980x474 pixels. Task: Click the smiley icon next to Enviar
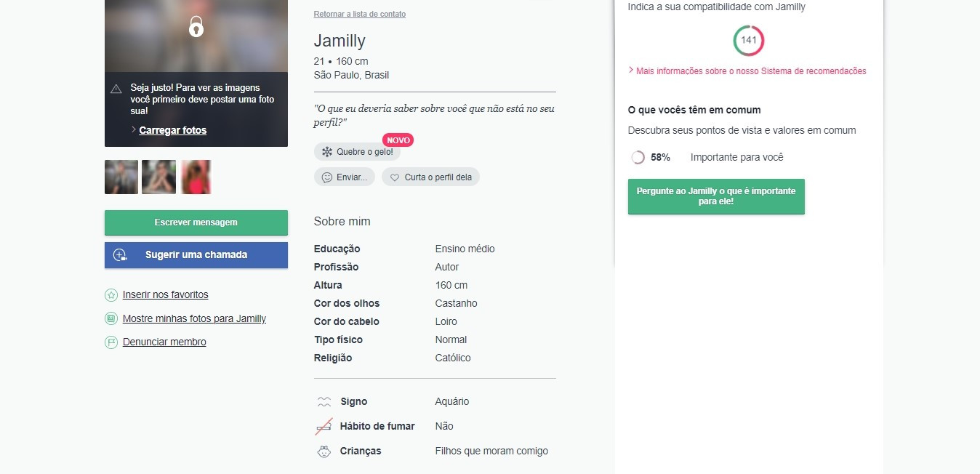coord(327,177)
